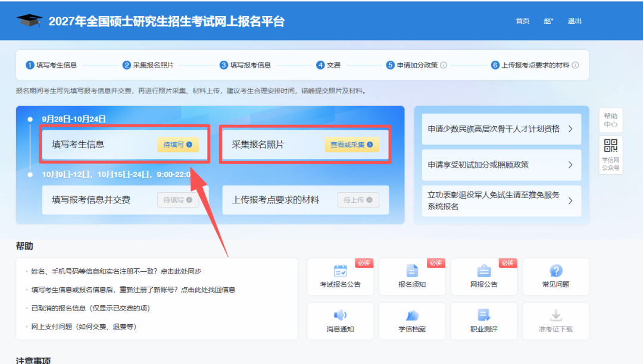The width and height of the screenshot is (643, 364).
Task: Click step 1 填写考生信息 number icon
Action: click(30, 65)
